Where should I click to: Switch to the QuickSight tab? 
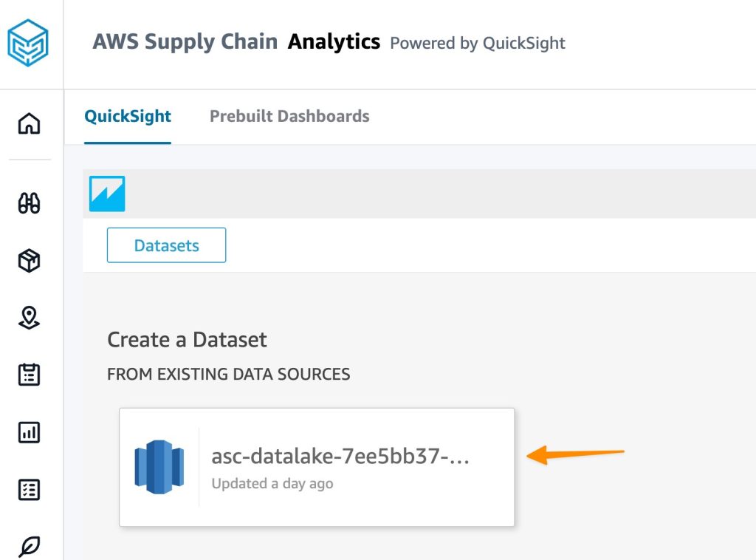coord(128,116)
